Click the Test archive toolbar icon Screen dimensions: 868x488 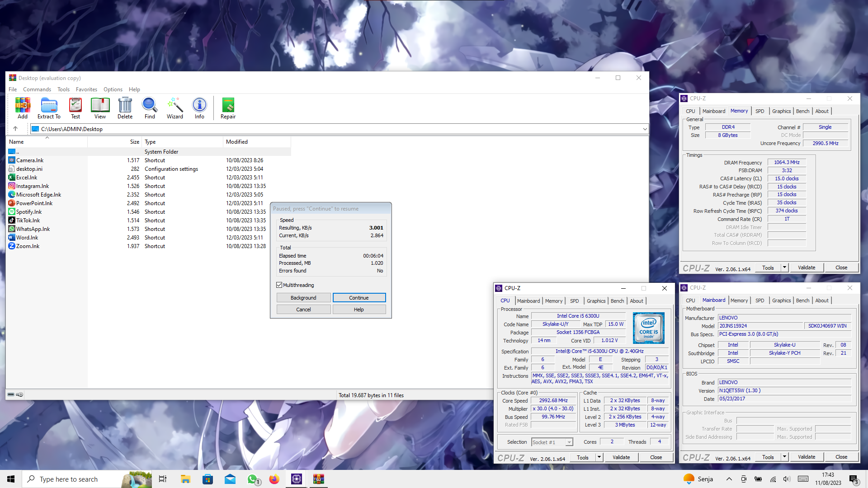coord(75,108)
